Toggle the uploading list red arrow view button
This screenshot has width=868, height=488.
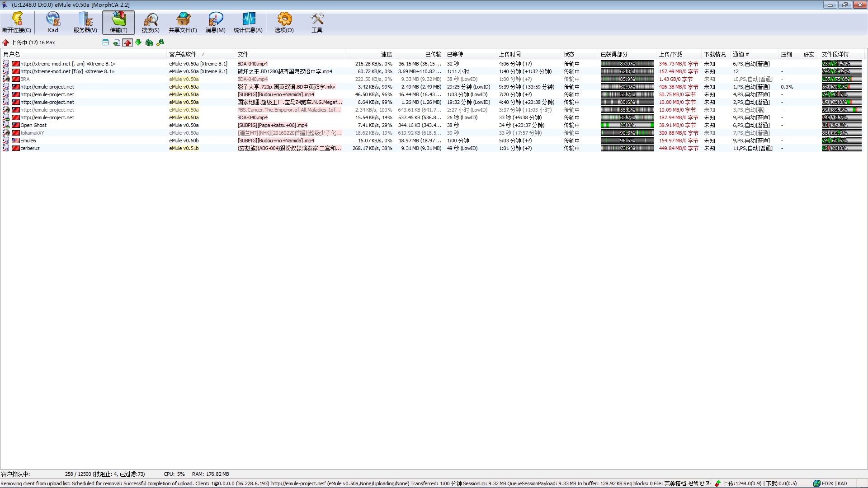click(x=127, y=42)
